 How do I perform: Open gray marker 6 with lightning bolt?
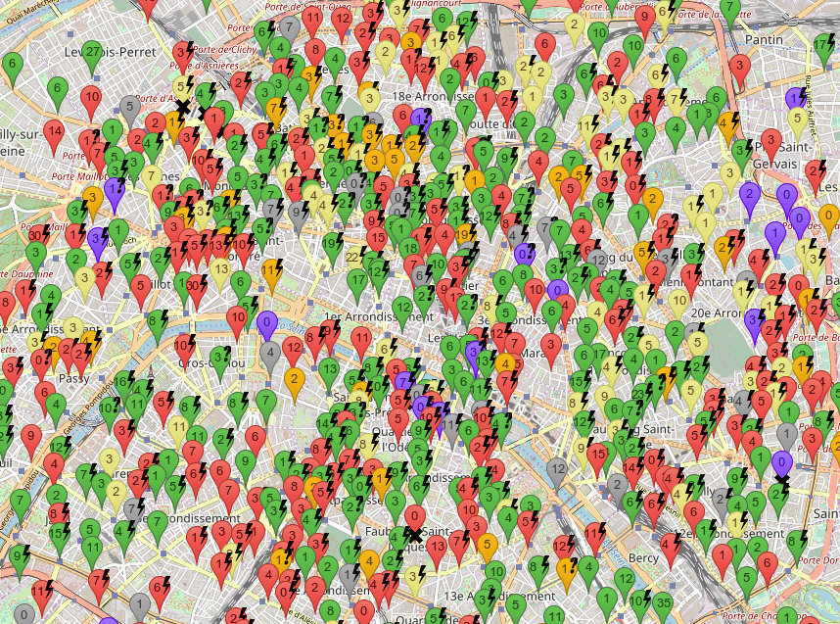tap(421, 279)
